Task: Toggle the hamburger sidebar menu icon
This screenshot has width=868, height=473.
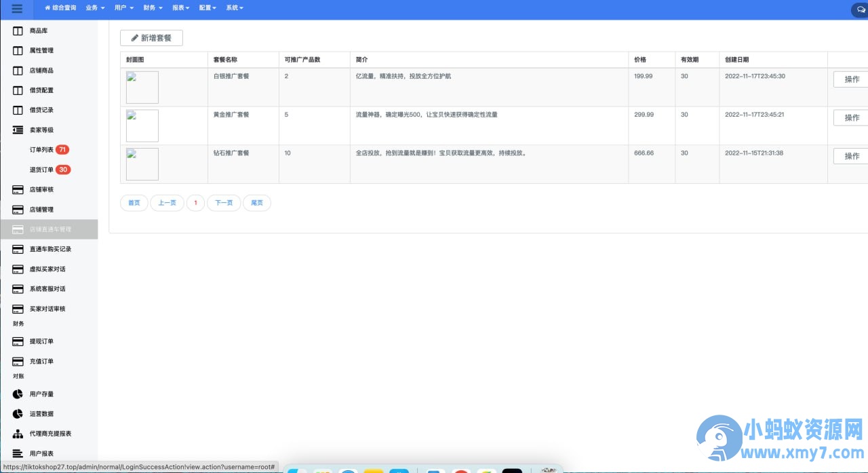Action: click(x=17, y=9)
